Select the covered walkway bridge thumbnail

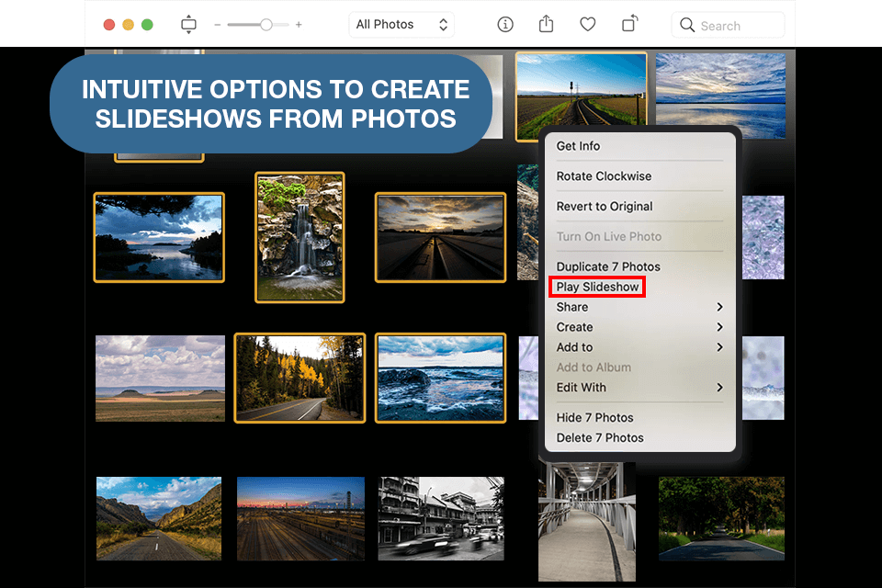[587, 522]
